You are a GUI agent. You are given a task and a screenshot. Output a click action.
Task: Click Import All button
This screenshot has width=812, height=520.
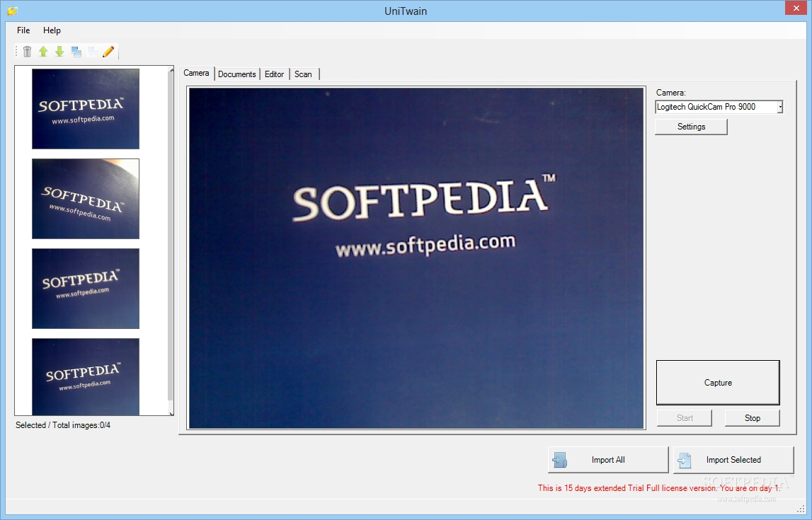coord(608,459)
